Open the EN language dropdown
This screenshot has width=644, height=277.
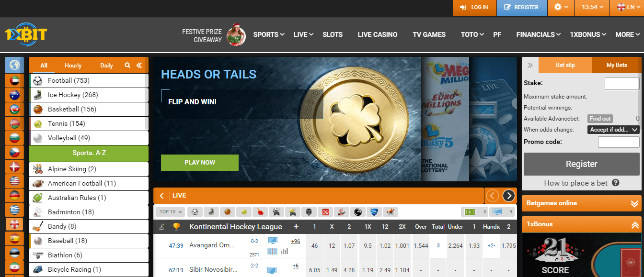pos(627,7)
